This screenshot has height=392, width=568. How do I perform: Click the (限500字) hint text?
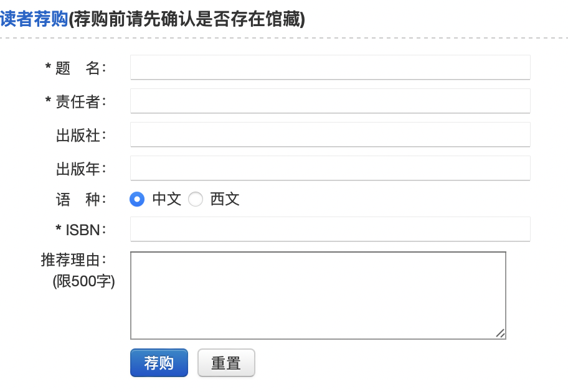(84, 281)
